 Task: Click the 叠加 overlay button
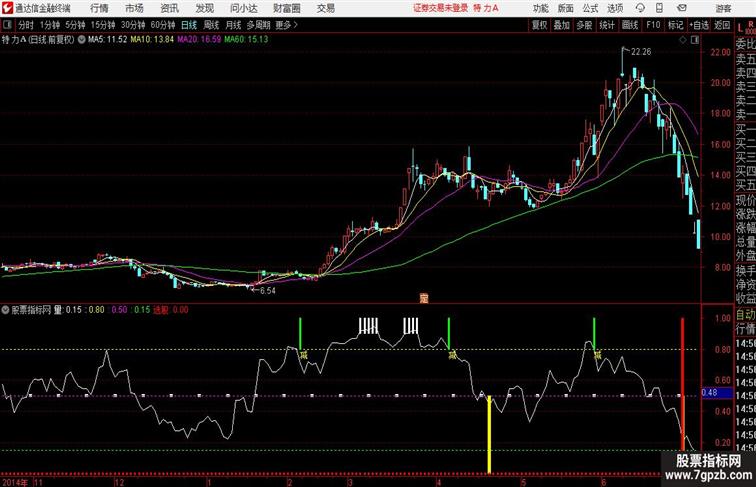click(x=562, y=25)
